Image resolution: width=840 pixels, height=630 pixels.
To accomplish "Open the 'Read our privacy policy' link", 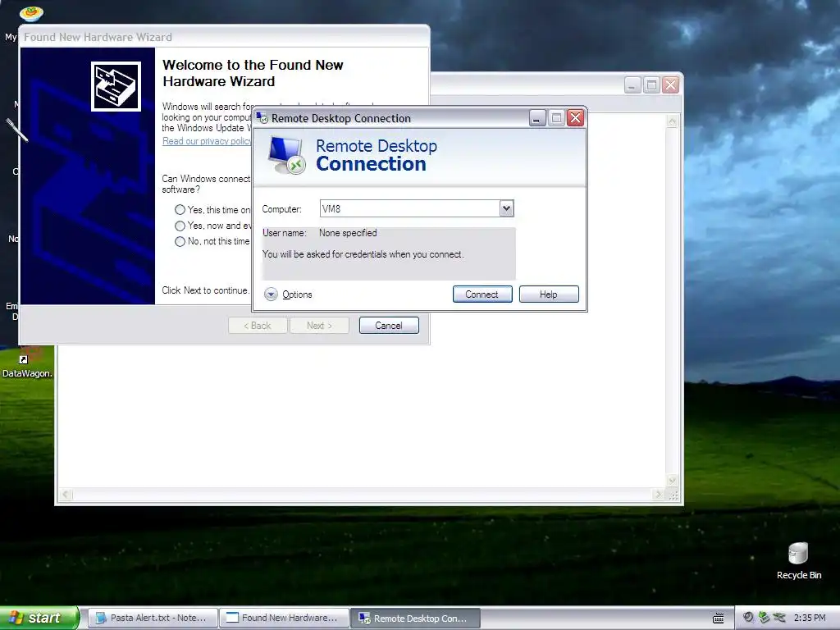I will pos(207,141).
